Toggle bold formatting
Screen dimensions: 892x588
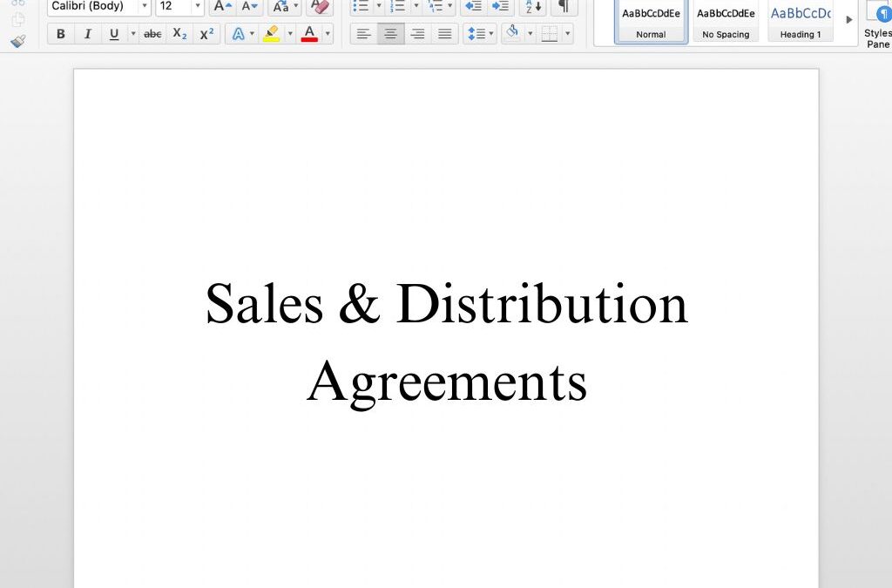pyautogui.click(x=61, y=34)
